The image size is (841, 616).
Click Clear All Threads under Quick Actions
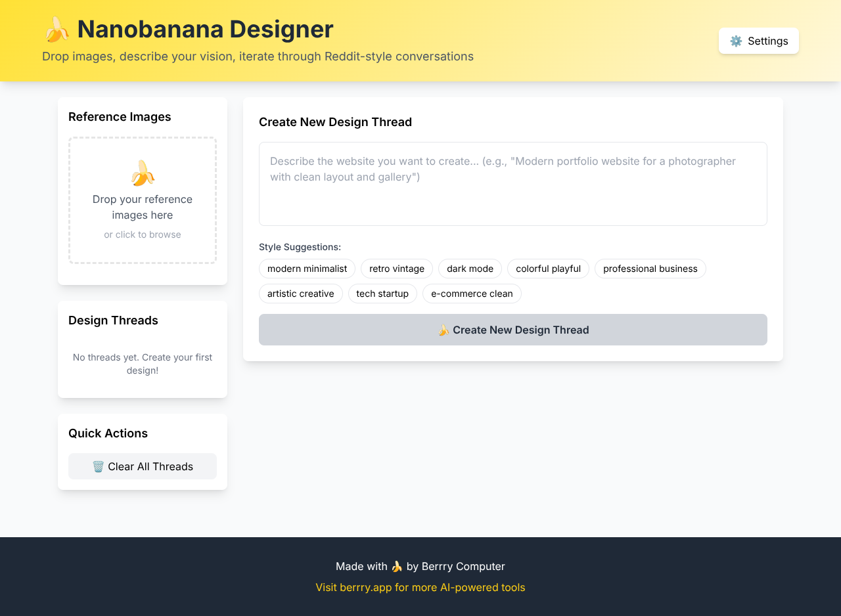[x=143, y=466]
